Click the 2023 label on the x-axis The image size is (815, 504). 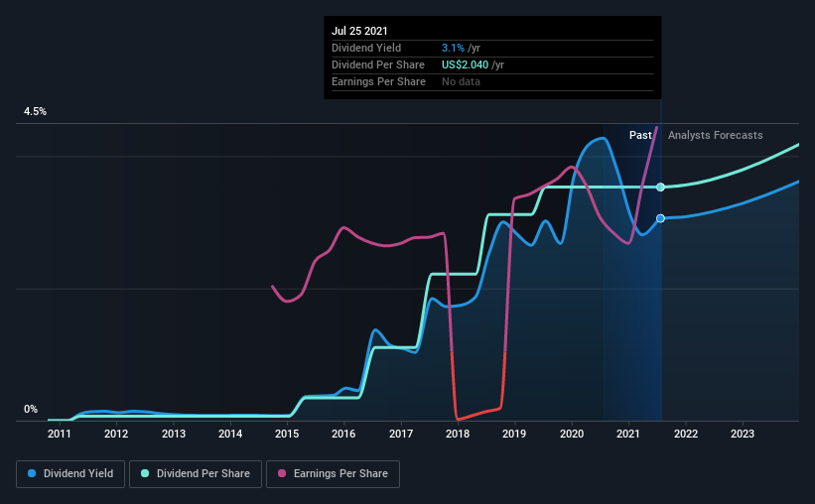pyautogui.click(x=743, y=434)
